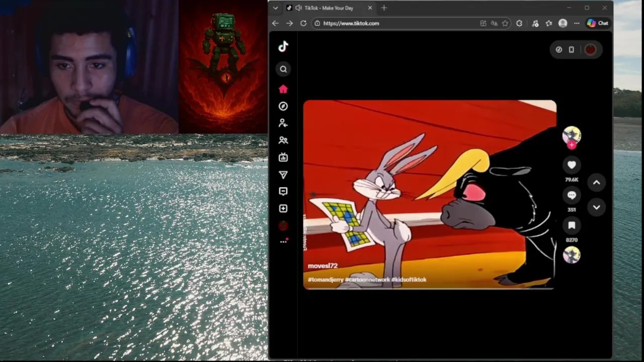Click the 8270 bookmarks count
The width and height of the screenshot is (644, 362).
tap(572, 240)
